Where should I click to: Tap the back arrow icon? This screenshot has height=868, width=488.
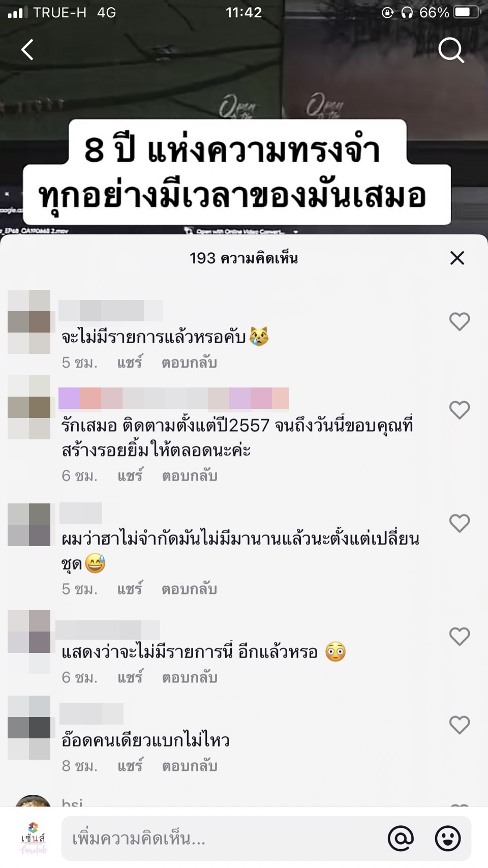pos(27,50)
